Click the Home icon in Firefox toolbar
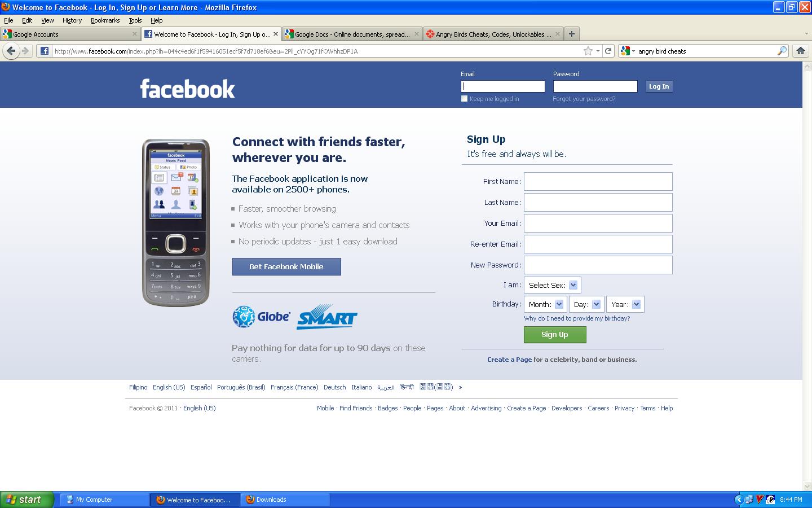The height and width of the screenshot is (508, 812). 800,51
